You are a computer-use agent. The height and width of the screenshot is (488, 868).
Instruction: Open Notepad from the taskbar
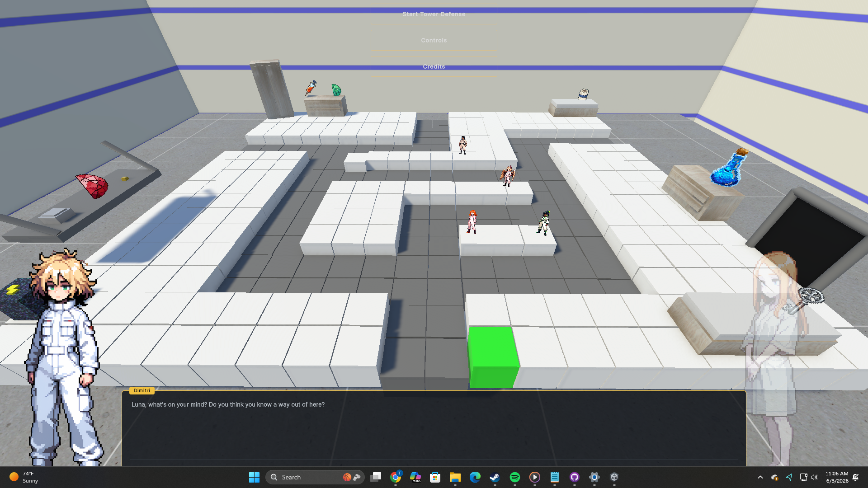coord(555,477)
